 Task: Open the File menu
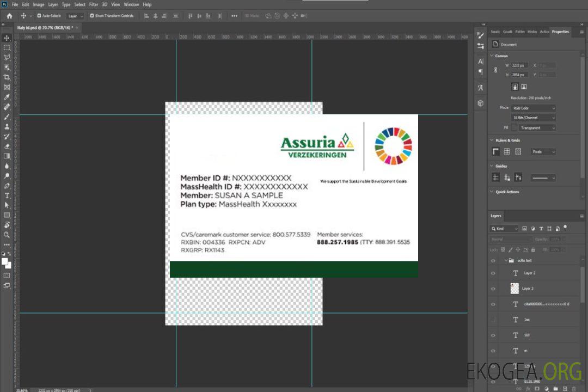click(x=15, y=4)
